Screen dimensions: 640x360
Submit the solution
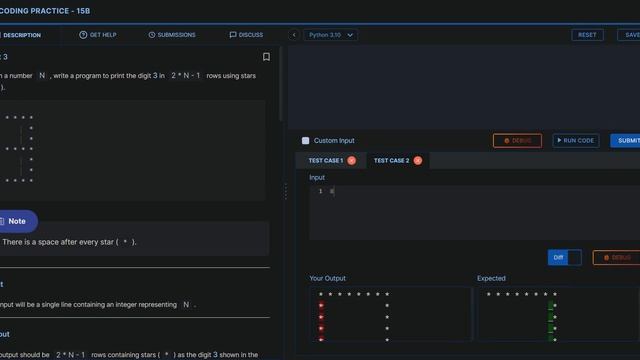[x=626, y=140]
